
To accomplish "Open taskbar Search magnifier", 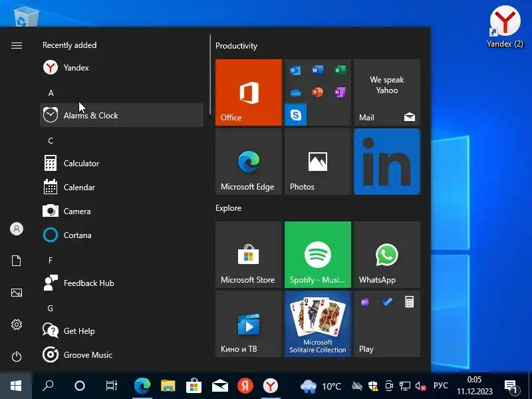I will [48, 386].
